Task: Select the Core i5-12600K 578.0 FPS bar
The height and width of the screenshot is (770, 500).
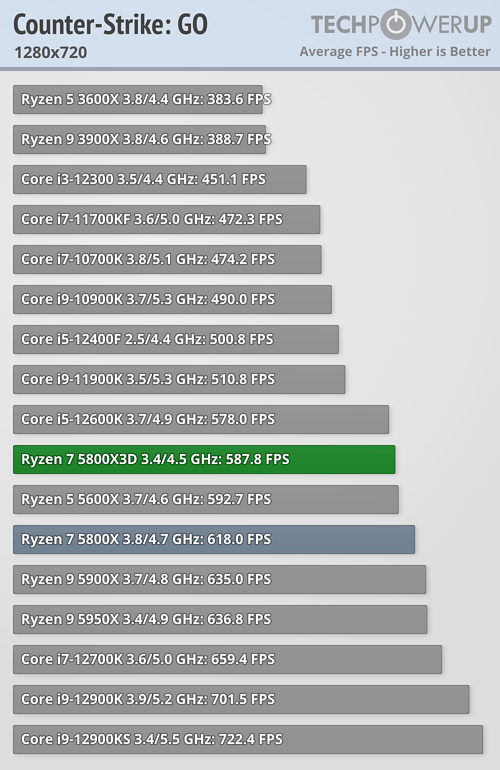Action: pyautogui.click(x=201, y=420)
